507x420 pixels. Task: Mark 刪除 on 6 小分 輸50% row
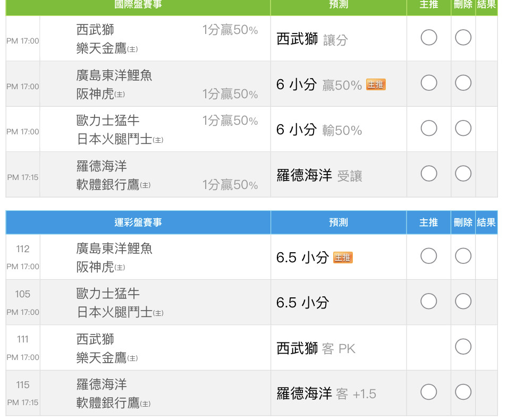pyautogui.click(x=463, y=128)
